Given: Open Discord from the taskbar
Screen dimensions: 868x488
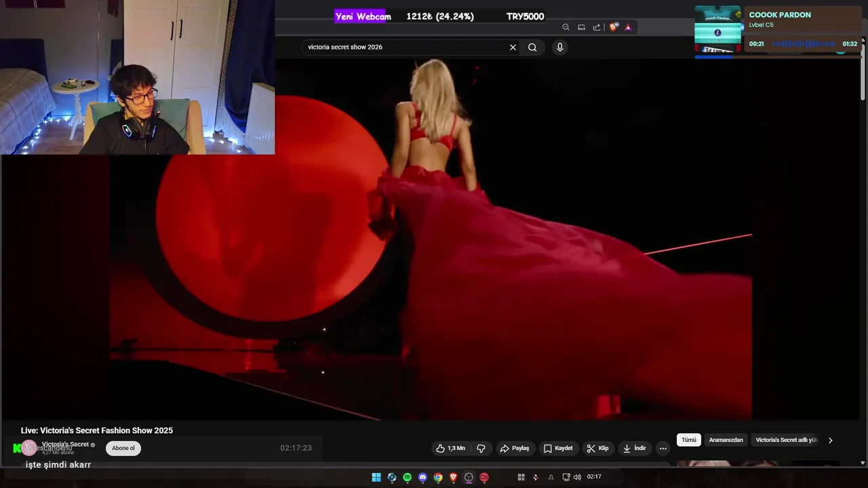Looking at the screenshot, I should pos(422,477).
